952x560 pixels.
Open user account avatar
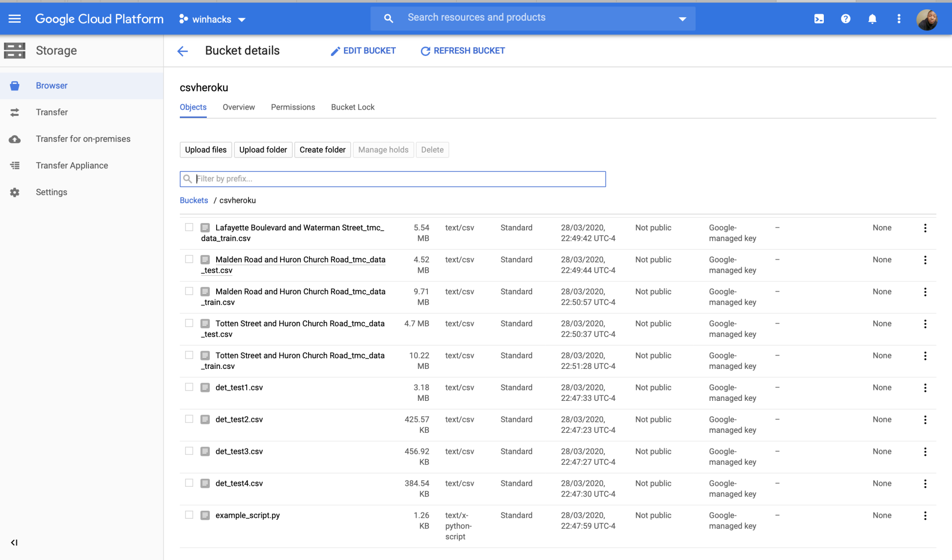point(927,20)
